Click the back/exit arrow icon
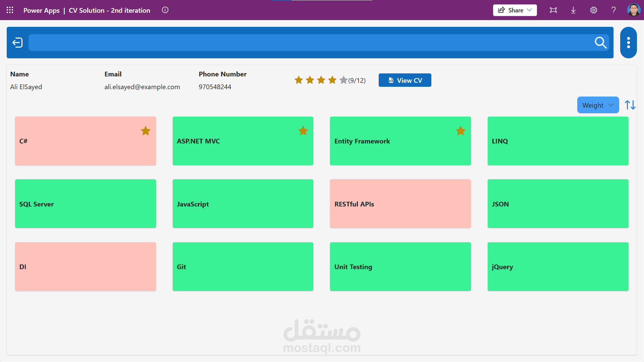Image resolution: width=644 pixels, height=362 pixels. tap(17, 43)
